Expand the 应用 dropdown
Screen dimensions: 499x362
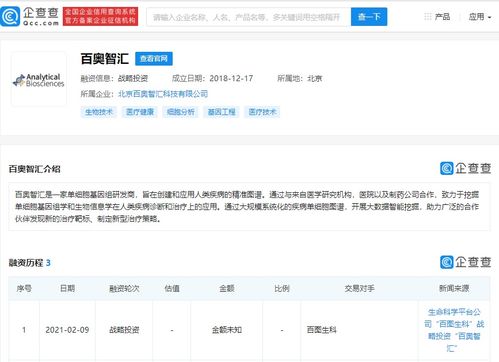480,17
